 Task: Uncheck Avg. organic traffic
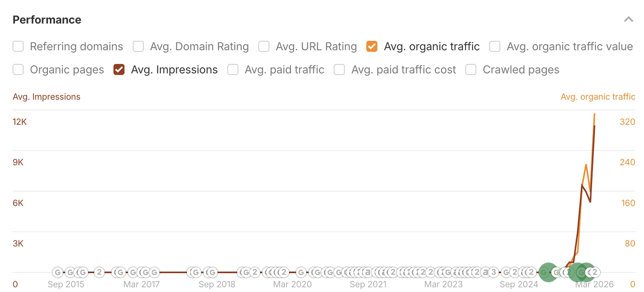(x=372, y=46)
